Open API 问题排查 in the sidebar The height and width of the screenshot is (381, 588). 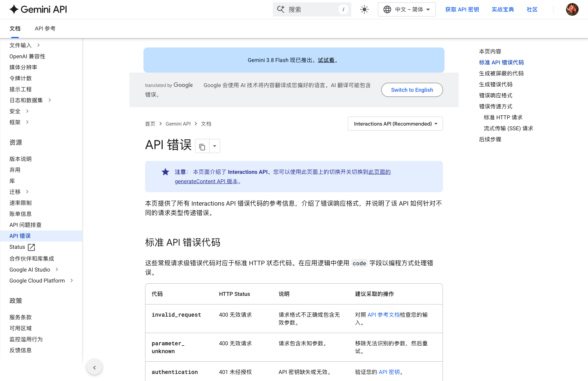[25, 225]
